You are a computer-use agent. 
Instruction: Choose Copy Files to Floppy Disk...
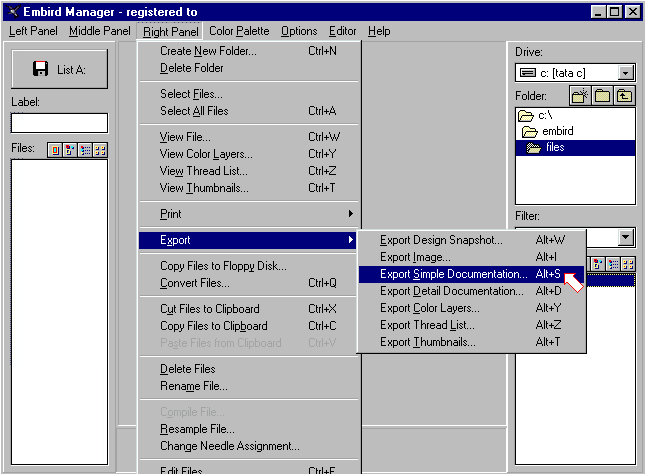(x=248, y=266)
